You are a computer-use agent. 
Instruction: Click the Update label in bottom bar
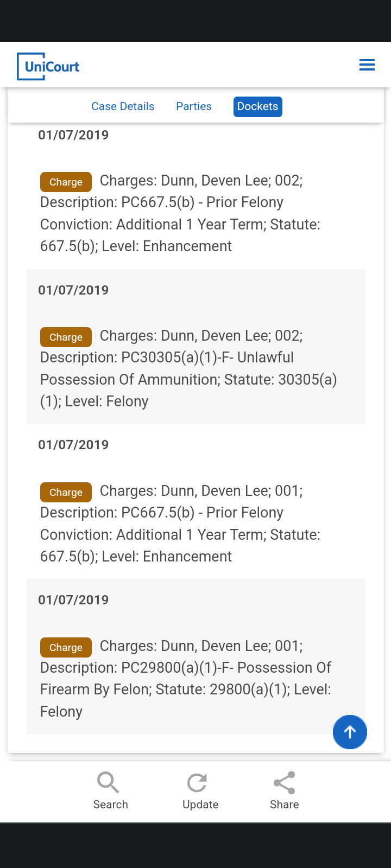pos(200,805)
